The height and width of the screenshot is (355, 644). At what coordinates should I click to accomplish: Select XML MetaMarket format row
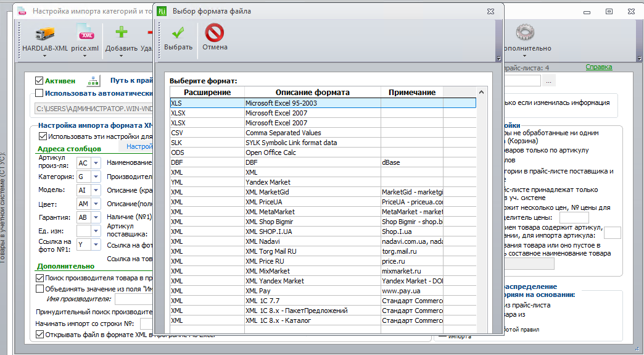(x=323, y=212)
